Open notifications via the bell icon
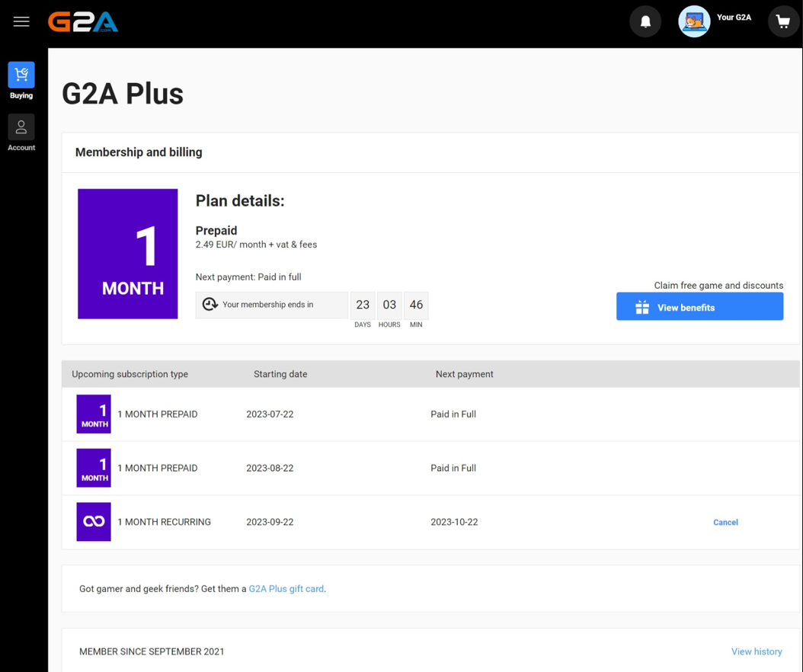This screenshot has width=803, height=672. tap(645, 21)
